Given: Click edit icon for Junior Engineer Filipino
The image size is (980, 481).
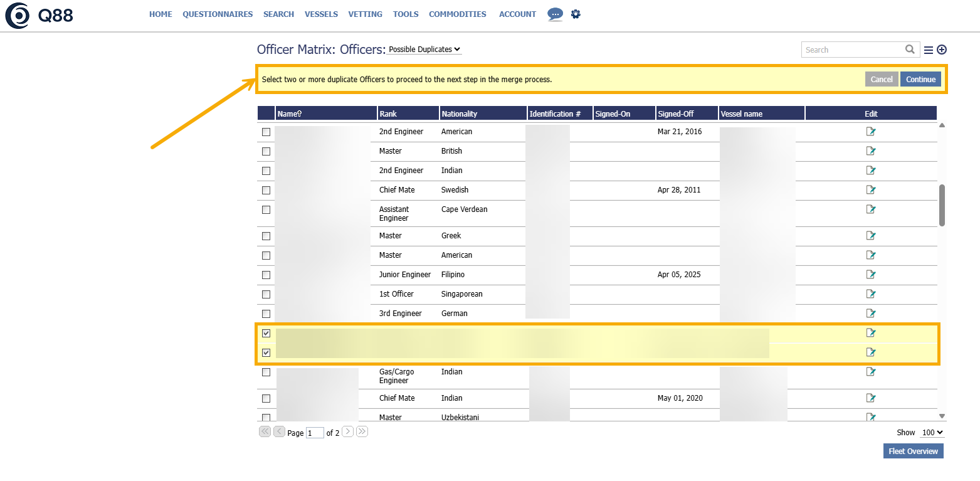Looking at the screenshot, I should [870, 275].
